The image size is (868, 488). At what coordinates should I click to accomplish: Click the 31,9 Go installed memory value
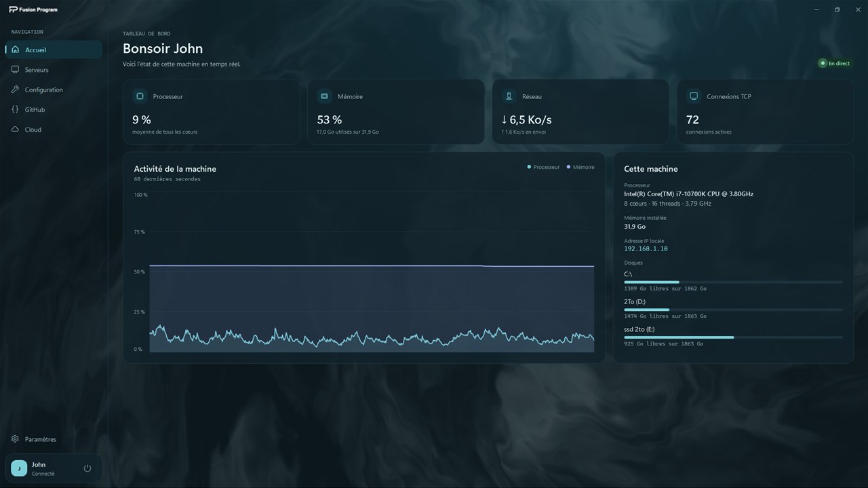coord(635,227)
